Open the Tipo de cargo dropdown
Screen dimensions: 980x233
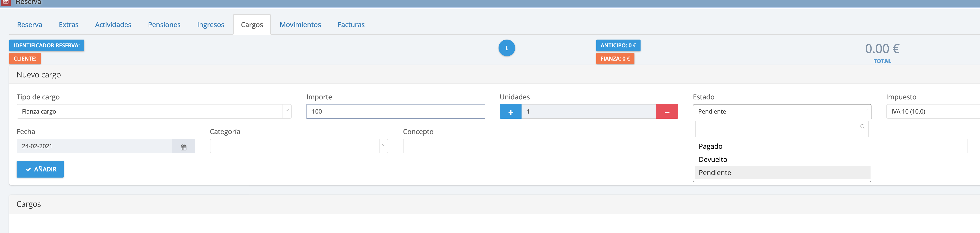click(x=154, y=112)
